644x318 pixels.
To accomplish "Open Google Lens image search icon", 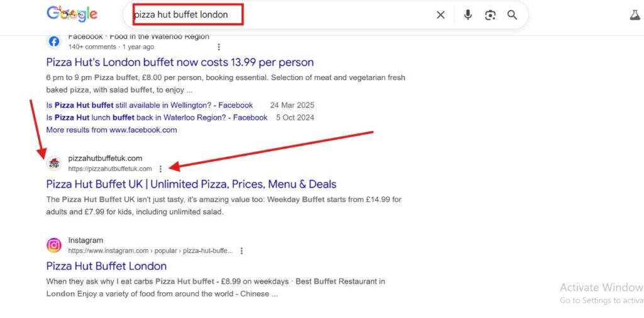I will click(x=491, y=15).
